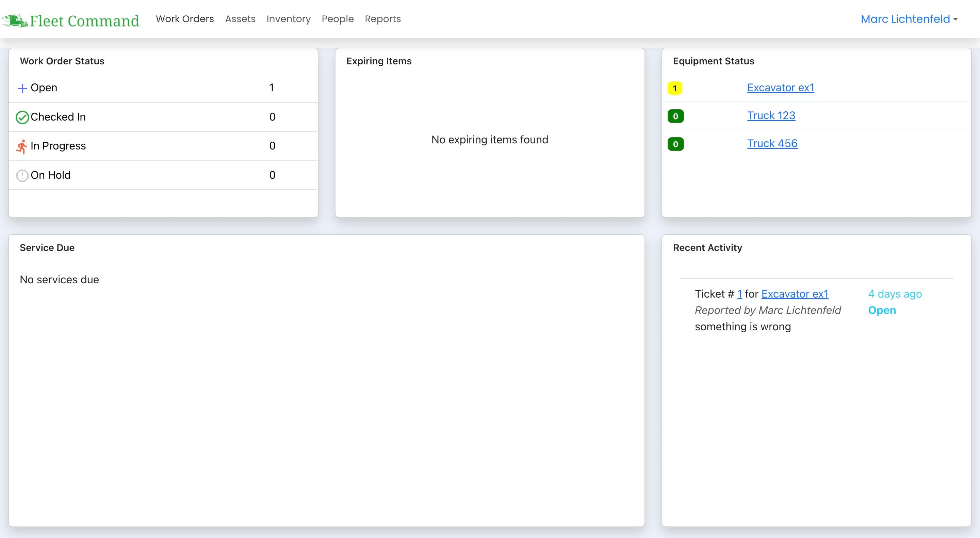This screenshot has width=980, height=538.
Task: Click the yellow badge for Excavator ex1
Action: point(675,88)
